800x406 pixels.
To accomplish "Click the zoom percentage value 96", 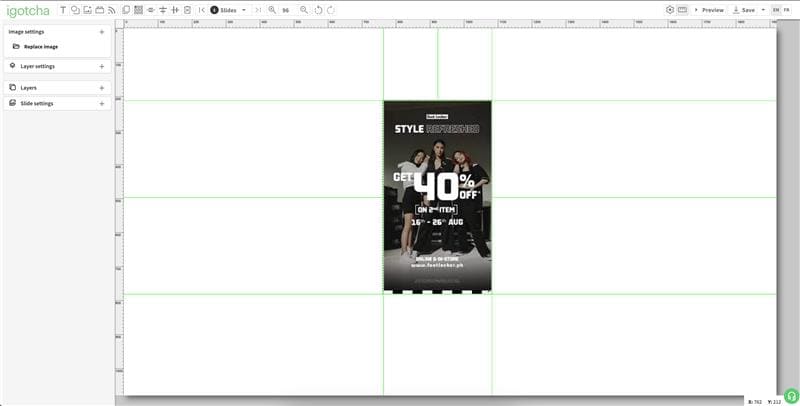I will (286, 10).
